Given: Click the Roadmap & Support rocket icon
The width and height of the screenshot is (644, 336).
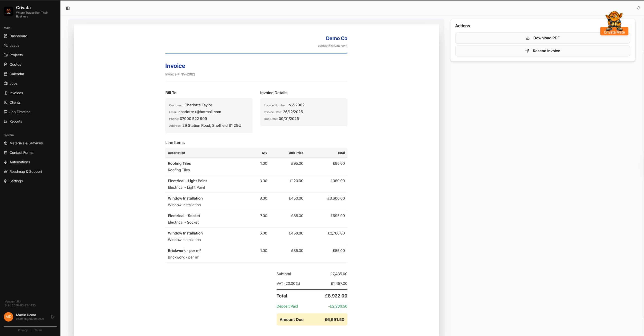Looking at the screenshot, I should click(x=6, y=172).
